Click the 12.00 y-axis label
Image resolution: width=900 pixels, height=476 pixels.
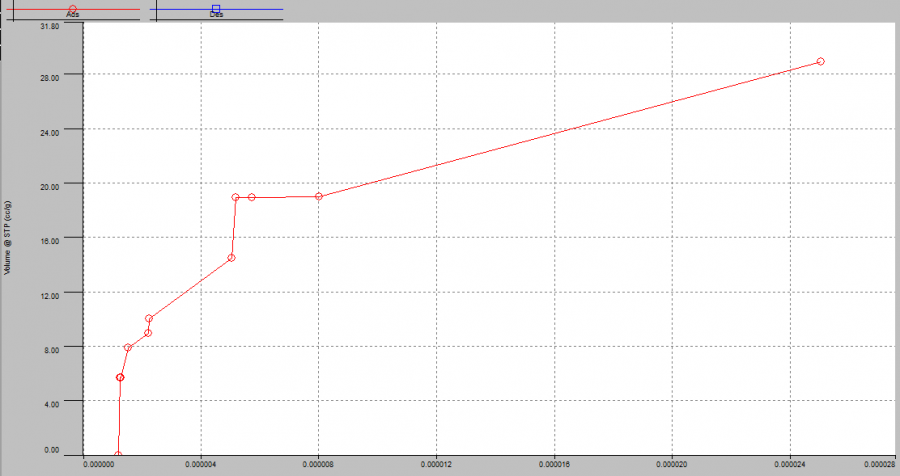click(x=50, y=296)
